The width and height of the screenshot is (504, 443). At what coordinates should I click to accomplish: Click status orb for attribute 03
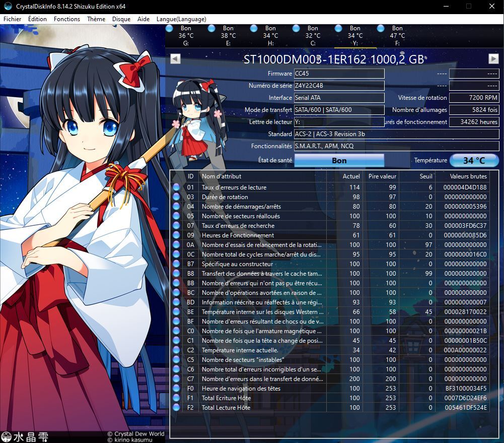click(x=176, y=197)
